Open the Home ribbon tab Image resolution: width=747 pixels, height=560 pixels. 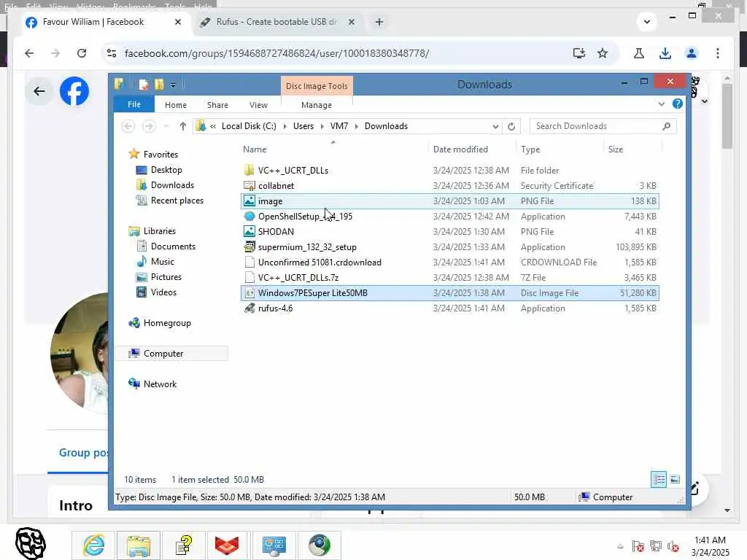tap(176, 105)
